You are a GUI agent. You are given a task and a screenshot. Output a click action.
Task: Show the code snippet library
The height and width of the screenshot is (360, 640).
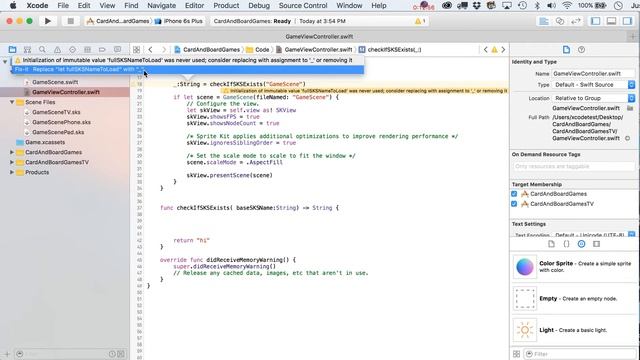[x=566, y=244]
